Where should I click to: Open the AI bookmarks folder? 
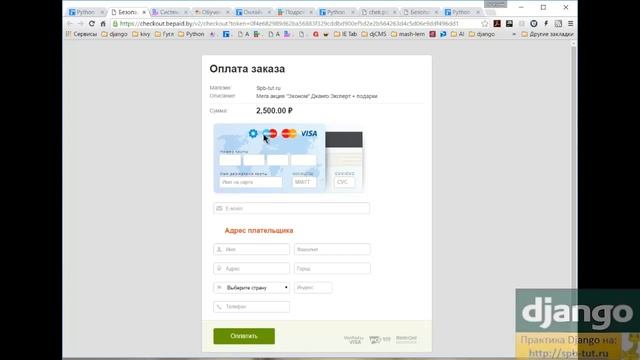pyautogui.click(x=458, y=34)
